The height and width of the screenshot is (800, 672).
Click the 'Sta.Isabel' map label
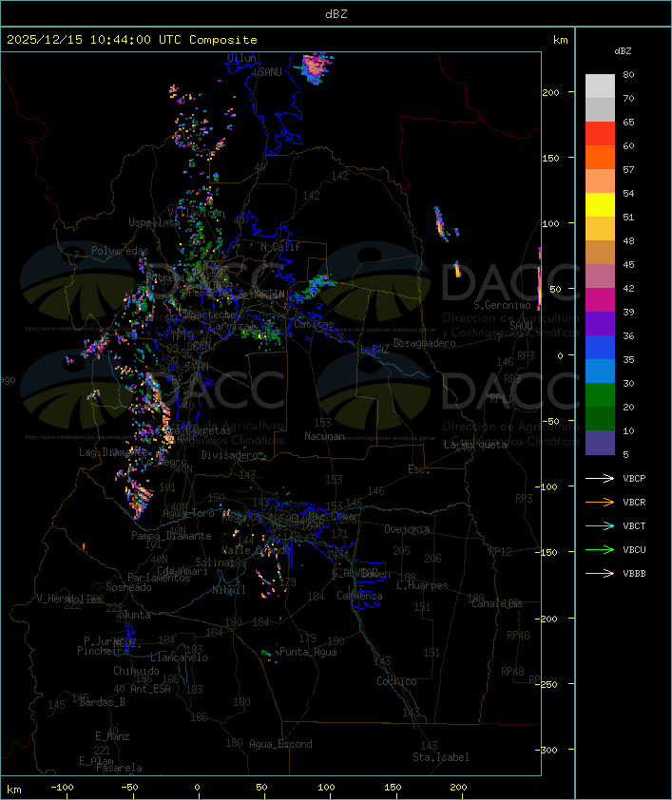click(x=441, y=757)
